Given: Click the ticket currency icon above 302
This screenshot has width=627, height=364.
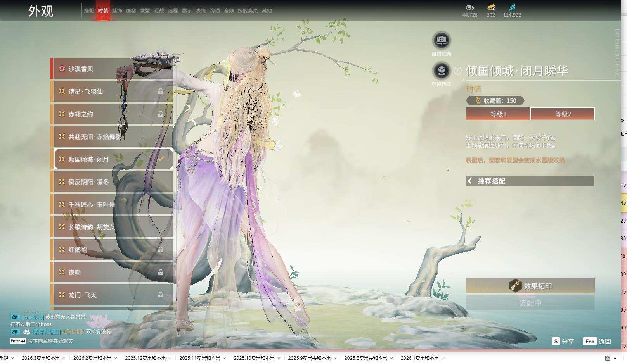Looking at the screenshot, I should 491,7.
